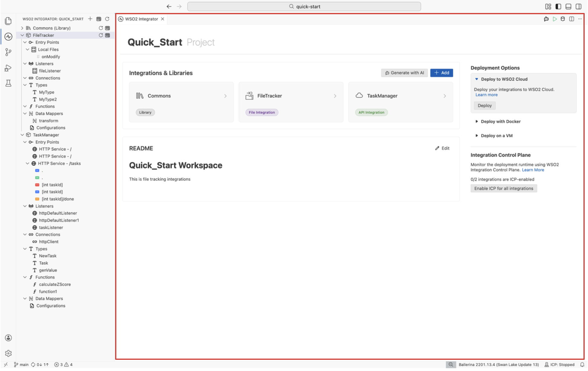Click the Customize Layout icon
Image resolution: width=588 pixels, height=371 pixels.
548,6
